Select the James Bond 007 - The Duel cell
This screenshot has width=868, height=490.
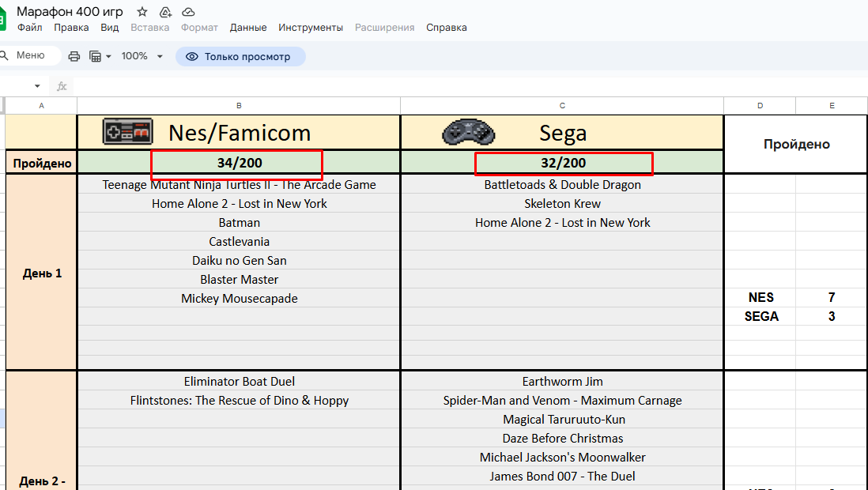(562, 476)
